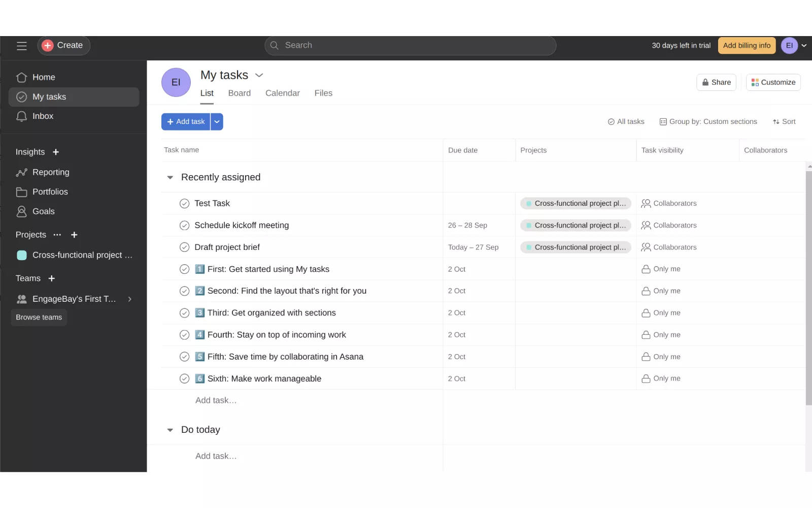The height and width of the screenshot is (508, 812).
Task: Expand the My tasks title dropdown
Action: 259,75
